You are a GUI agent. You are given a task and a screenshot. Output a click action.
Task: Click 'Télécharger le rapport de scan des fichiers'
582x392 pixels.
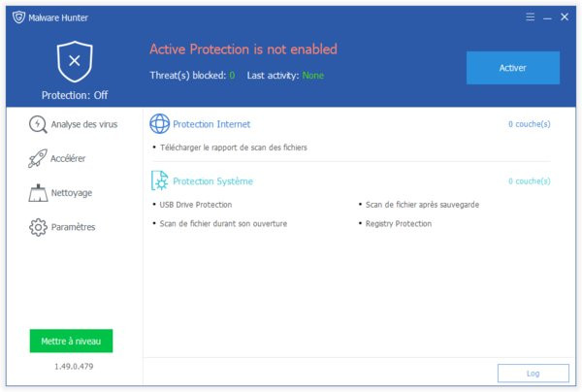(x=234, y=147)
